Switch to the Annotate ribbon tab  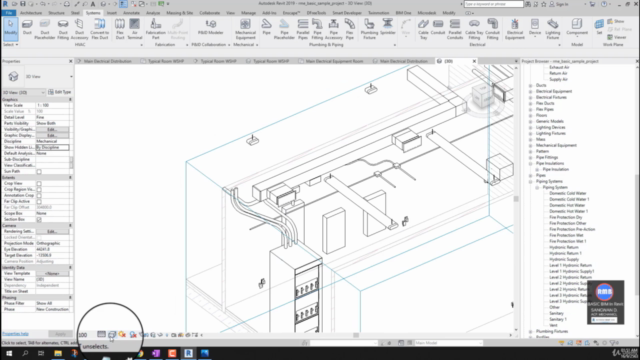click(131, 13)
